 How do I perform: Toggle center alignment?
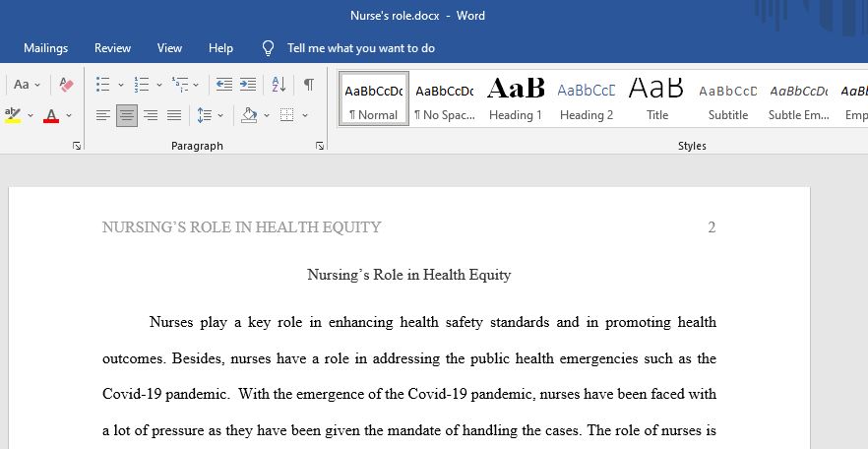coord(127,115)
